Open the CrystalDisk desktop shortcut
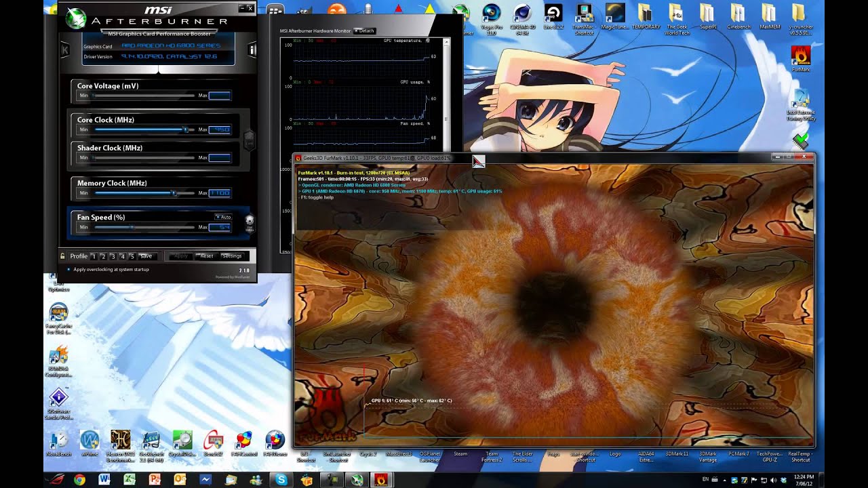Viewport: 868px width, 488px height. [x=182, y=444]
